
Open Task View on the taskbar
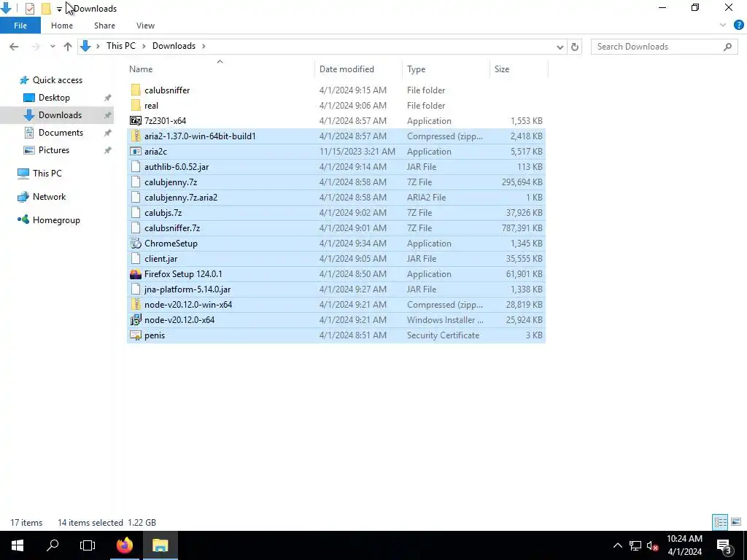coord(88,545)
